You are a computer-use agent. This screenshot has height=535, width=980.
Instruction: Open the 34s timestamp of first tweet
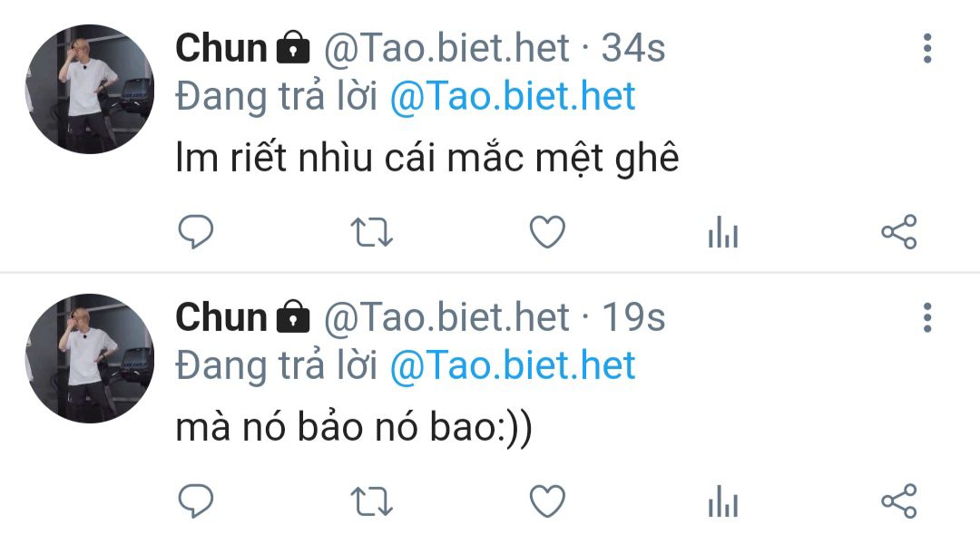[633, 48]
